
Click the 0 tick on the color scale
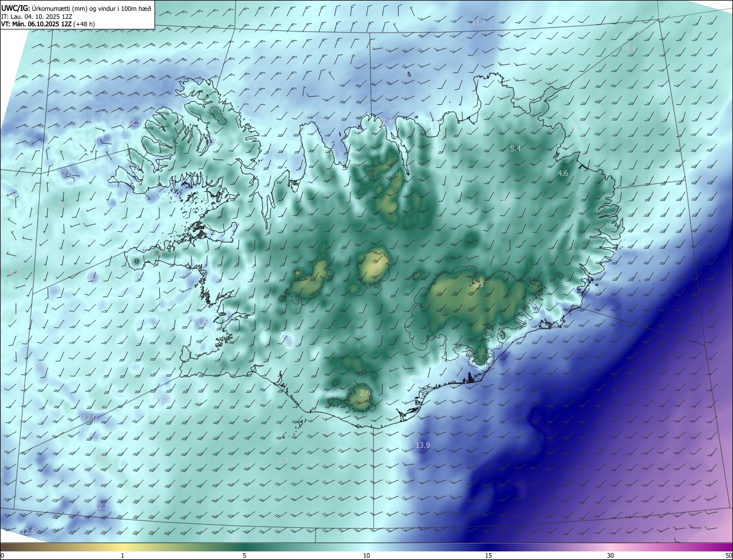pyautogui.click(x=2, y=555)
